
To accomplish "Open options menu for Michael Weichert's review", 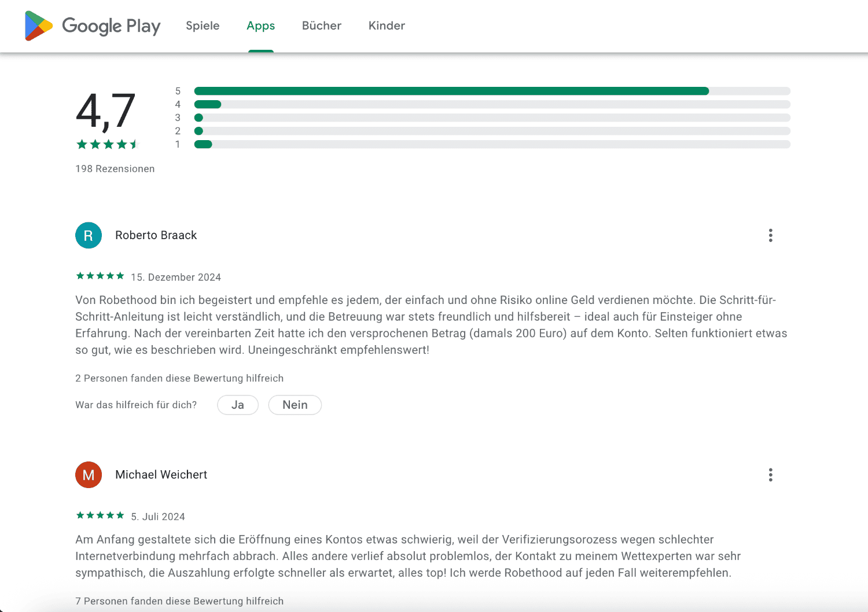I will point(770,475).
